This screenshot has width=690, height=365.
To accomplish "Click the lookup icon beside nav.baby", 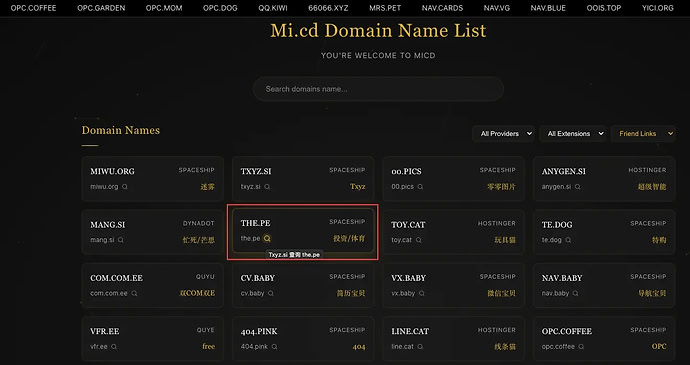I will tap(576, 293).
